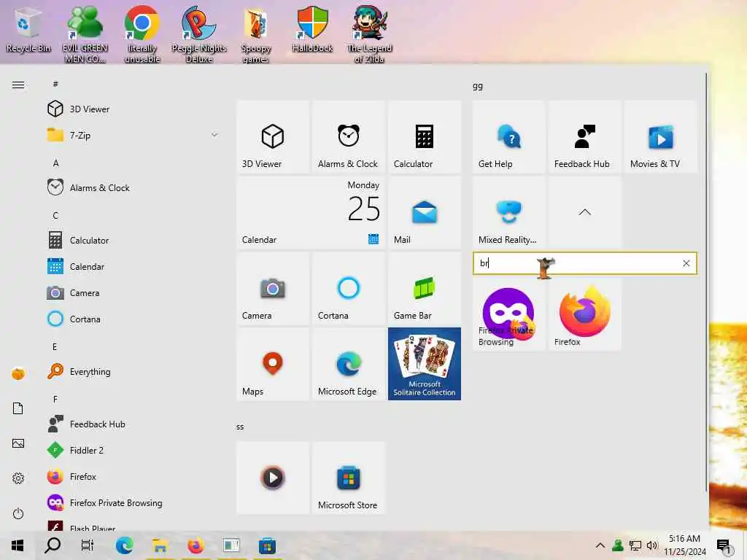
Task: Launch Firefox Private Browsing tile in folder
Action: click(508, 315)
